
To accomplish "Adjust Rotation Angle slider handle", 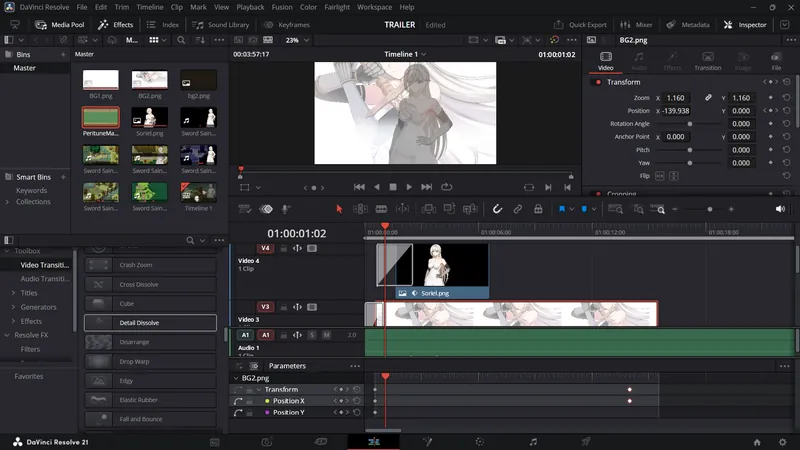I will point(690,124).
